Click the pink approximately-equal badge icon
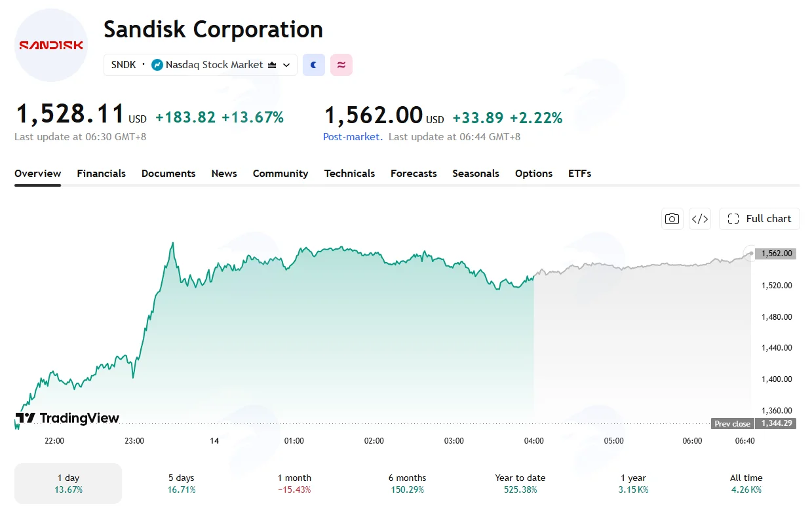 coord(341,65)
